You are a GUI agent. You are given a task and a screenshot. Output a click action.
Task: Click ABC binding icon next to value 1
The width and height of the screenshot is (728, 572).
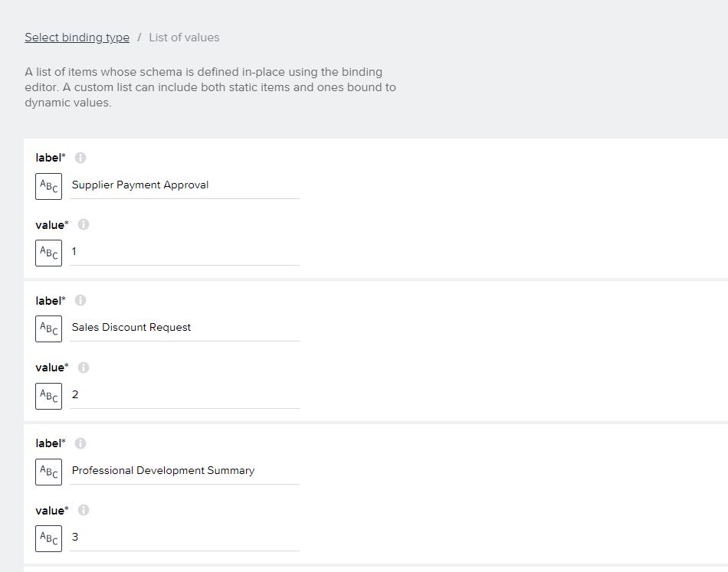pyautogui.click(x=49, y=253)
